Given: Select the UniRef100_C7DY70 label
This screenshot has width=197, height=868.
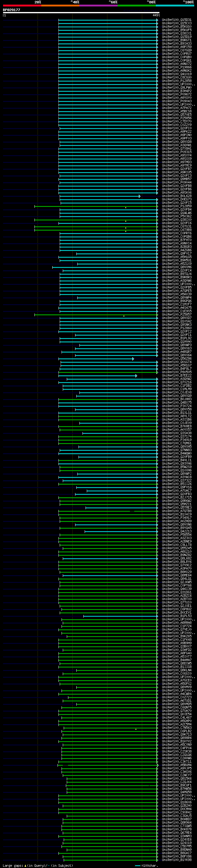Looking at the screenshot, I should (x=177, y=121).
